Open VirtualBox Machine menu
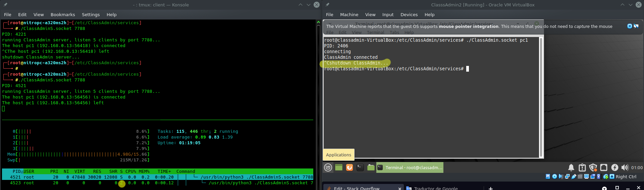 click(349, 14)
